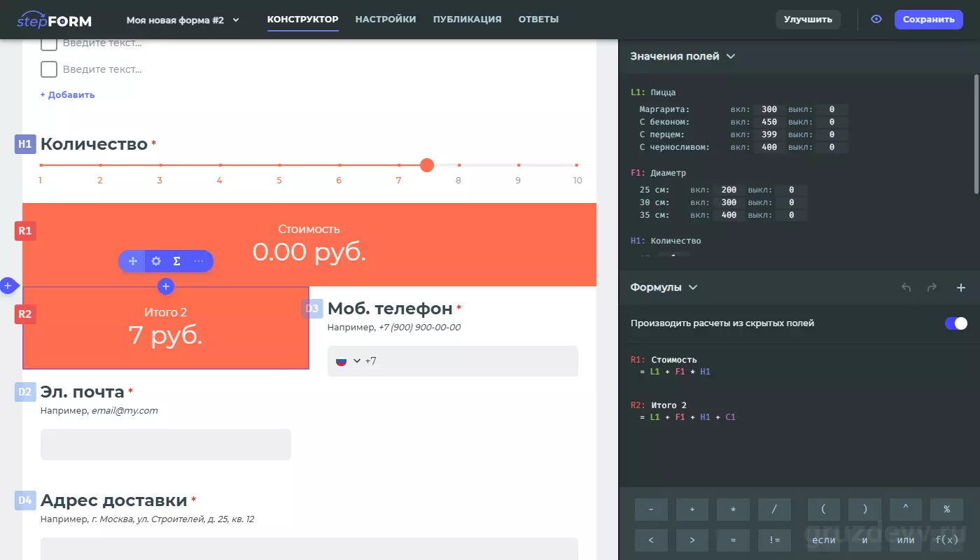Insert the greater-than operator
The height and width of the screenshot is (560, 980).
(x=692, y=540)
